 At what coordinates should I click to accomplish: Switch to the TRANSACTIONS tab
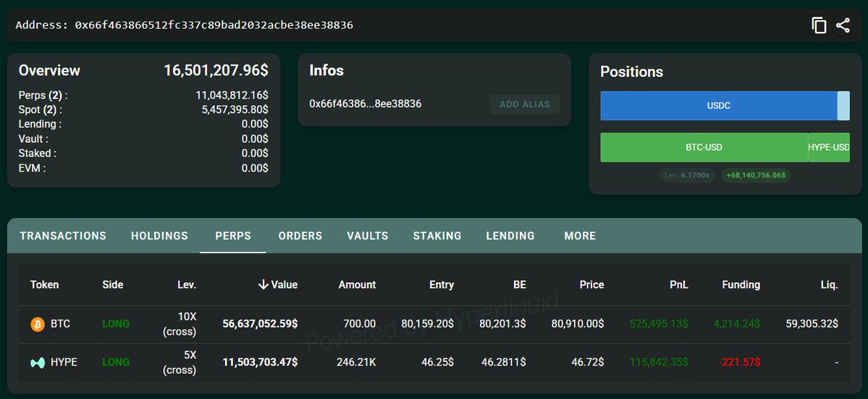coord(63,236)
